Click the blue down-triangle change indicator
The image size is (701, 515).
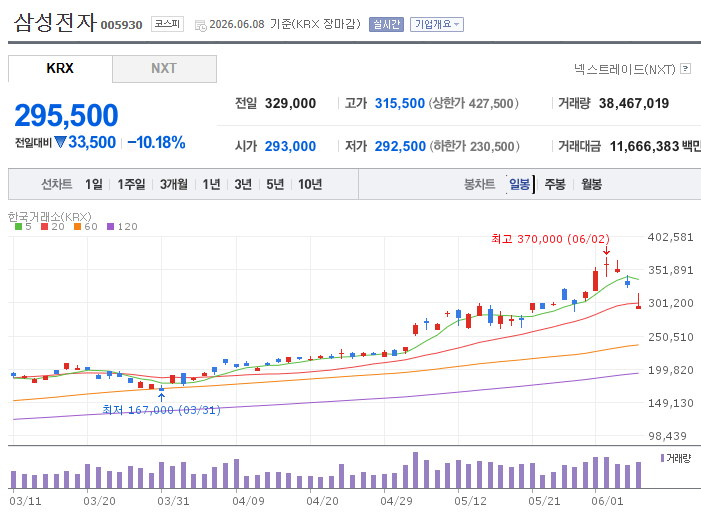60,142
